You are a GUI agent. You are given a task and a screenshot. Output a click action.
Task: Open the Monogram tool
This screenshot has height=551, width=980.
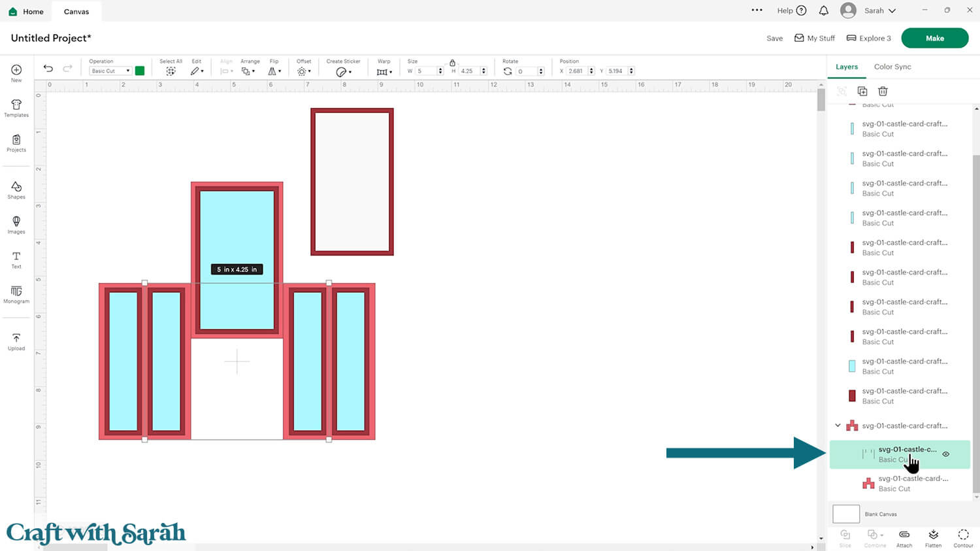pyautogui.click(x=16, y=294)
